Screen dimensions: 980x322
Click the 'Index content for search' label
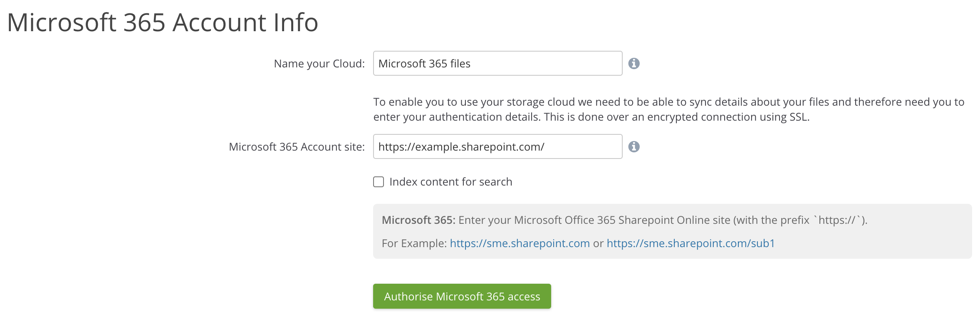click(450, 182)
